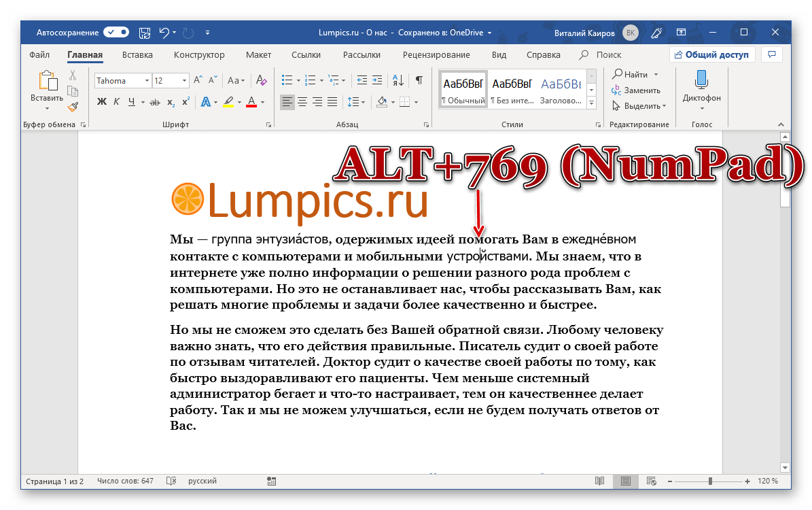The height and width of the screenshot is (510, 812).
Task: Toggle the AutoSave switch
Action: click(116, 32)
